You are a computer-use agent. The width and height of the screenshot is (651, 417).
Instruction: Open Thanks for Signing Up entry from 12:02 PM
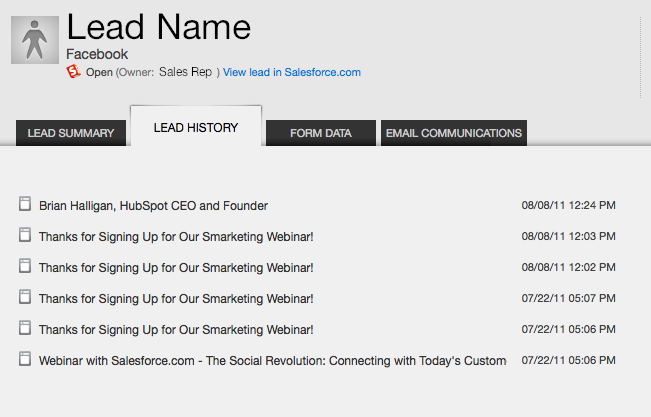(x=176, y=267)
